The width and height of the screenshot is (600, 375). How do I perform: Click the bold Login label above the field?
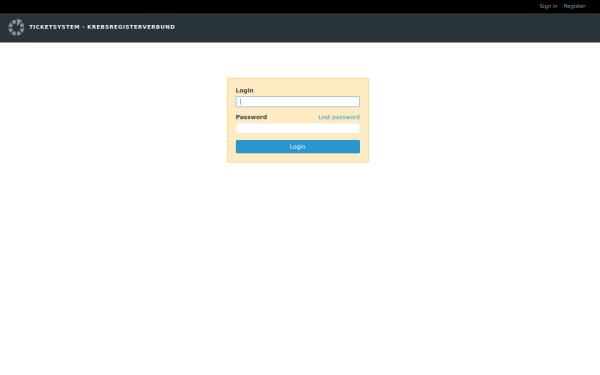click(245, 90)
